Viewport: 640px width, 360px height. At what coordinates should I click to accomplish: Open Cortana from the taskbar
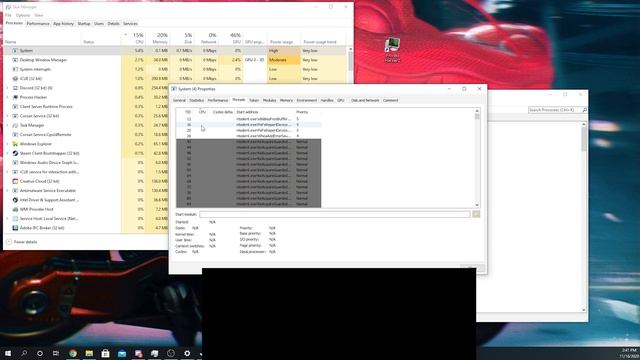coord(40,353)
